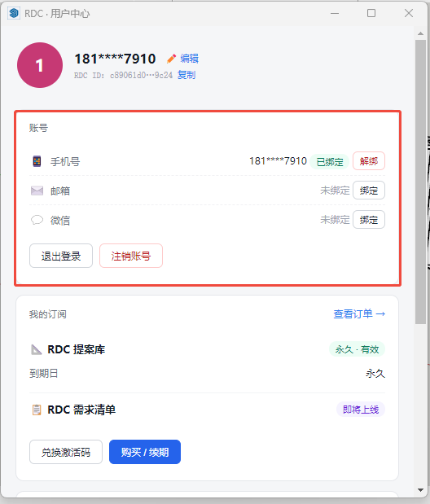The image size is (430, 504).
Task: Bind email with 绑定 button in 邮箱 row
Action: click(x=369, y=191)
